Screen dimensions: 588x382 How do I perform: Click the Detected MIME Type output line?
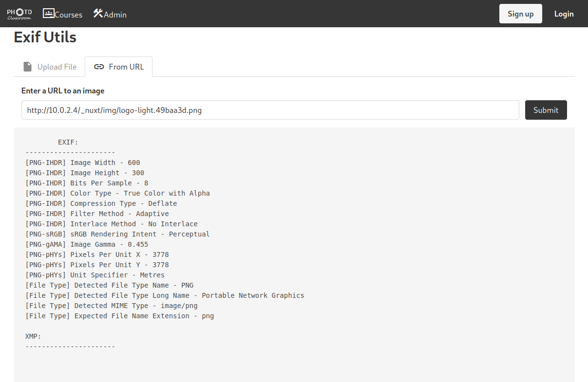click(x=111, y=306)
